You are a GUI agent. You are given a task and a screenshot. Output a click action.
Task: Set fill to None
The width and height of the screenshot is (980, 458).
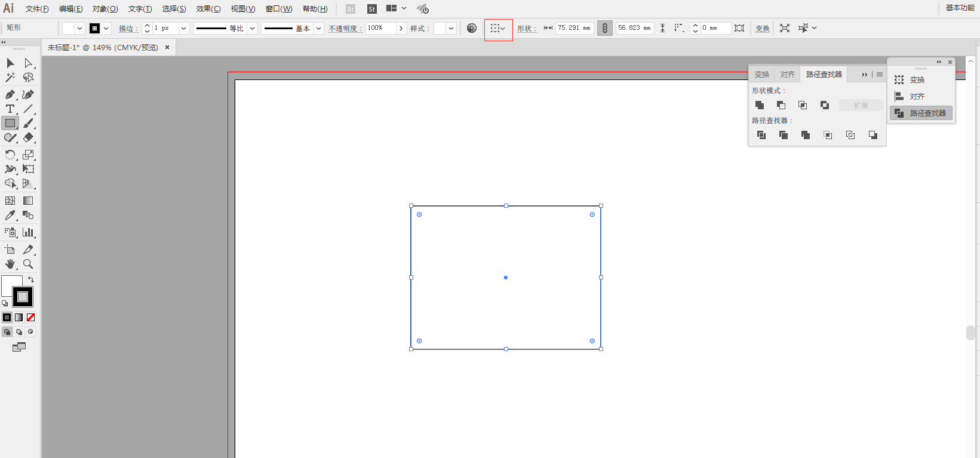31,318
